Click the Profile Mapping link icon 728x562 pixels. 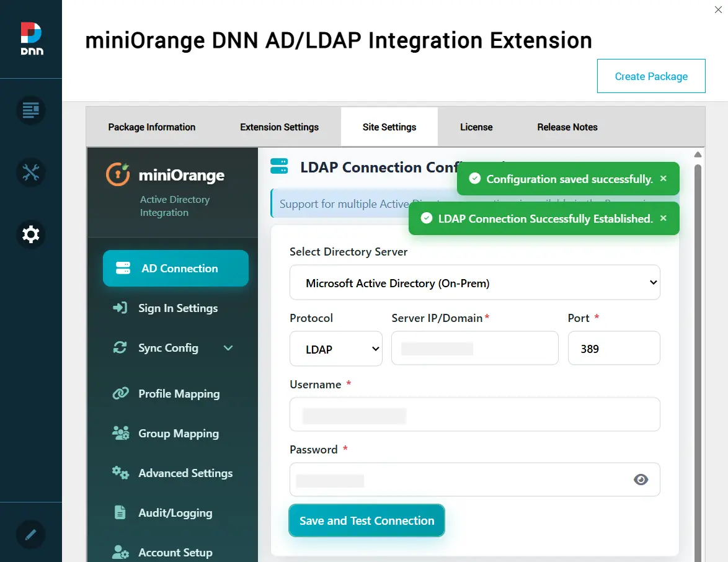(x=121, y=393)
